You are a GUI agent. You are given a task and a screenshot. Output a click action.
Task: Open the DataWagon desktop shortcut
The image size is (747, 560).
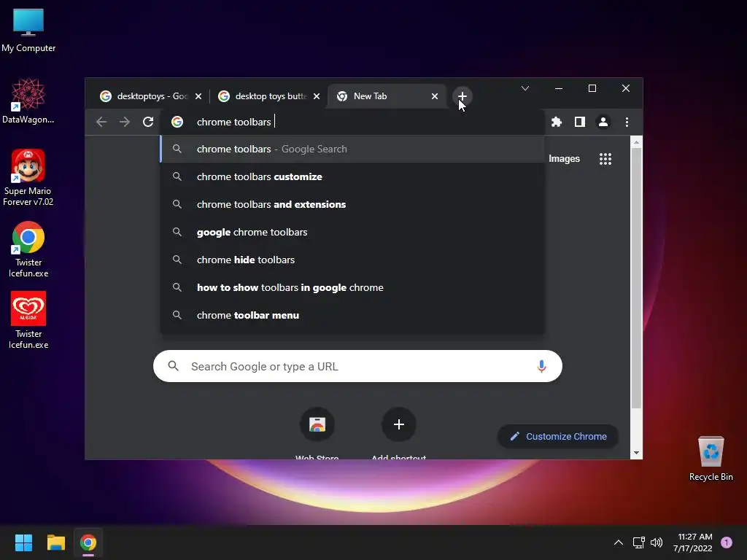pyautogui.click(x=28, y=101)
